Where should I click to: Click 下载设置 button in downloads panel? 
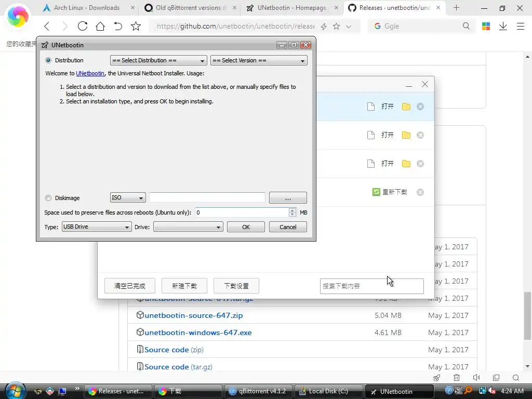click(236, 286)
